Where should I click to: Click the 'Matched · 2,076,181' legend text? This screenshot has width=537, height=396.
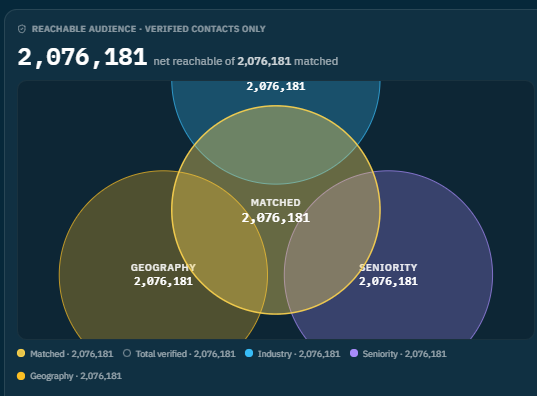click(72, 354)
